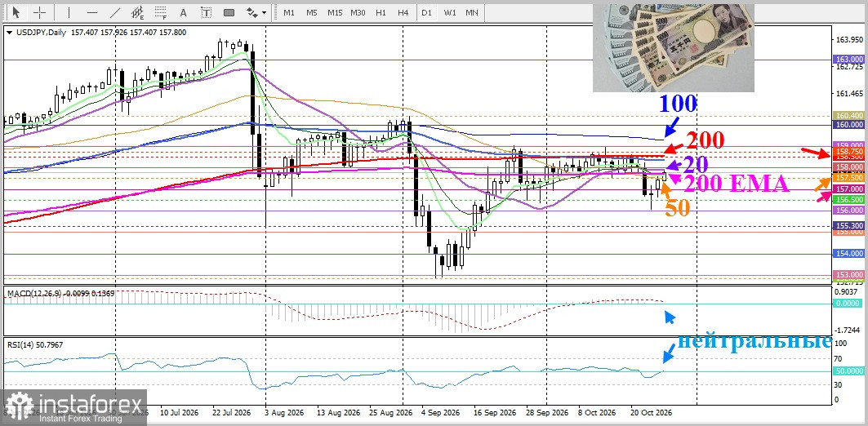Switch to the M15 timeframe
The width and height of the screenshot is (868, 426).
334,12
